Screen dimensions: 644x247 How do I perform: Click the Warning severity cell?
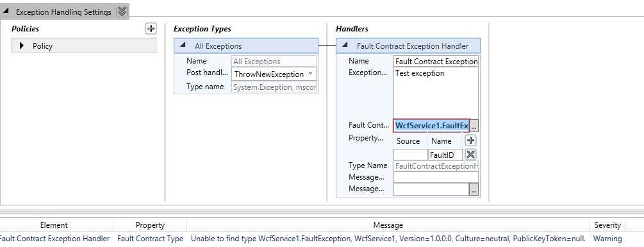tap(607, 239)
